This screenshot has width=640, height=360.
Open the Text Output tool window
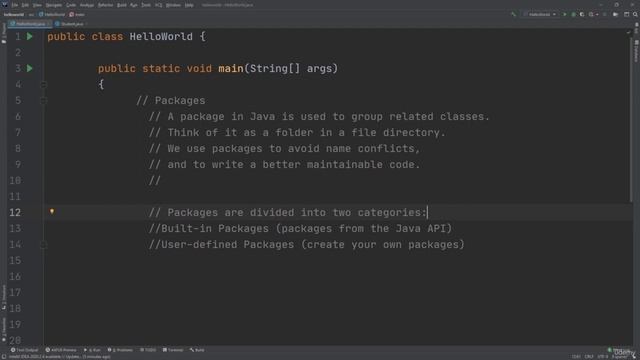[x=24, y=350]
